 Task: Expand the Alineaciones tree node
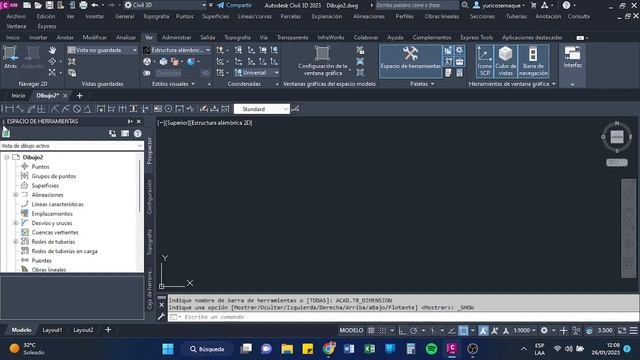click(x=16, y=195)
